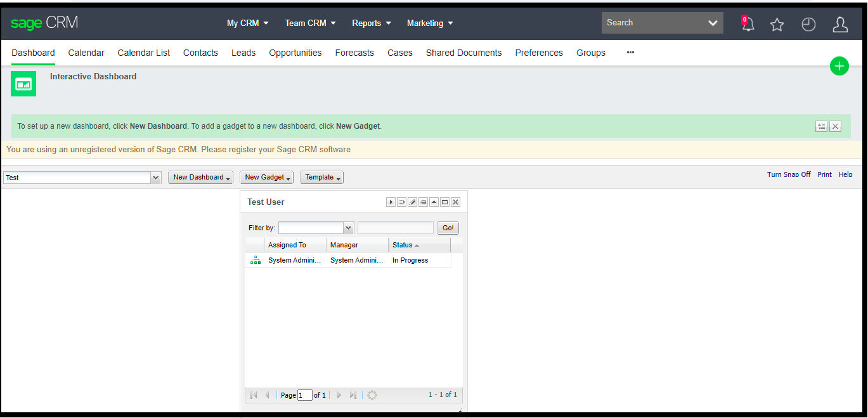Switch to the Cases tab
This screenshot has height=418, width=868.
pyautogui.click(x=400, y=53)
